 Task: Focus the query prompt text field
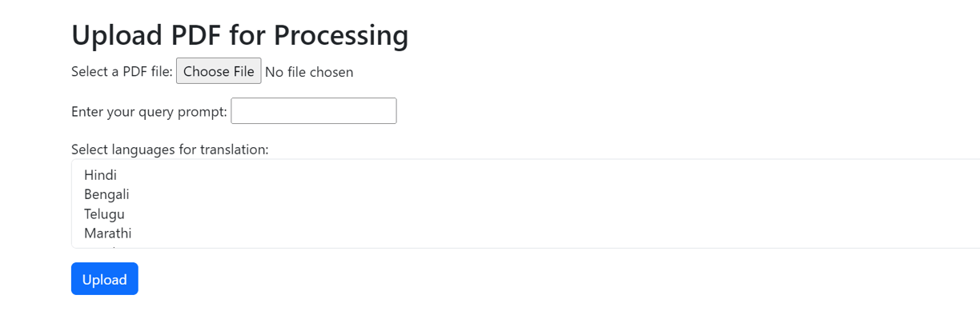click(x=314, y=111)
